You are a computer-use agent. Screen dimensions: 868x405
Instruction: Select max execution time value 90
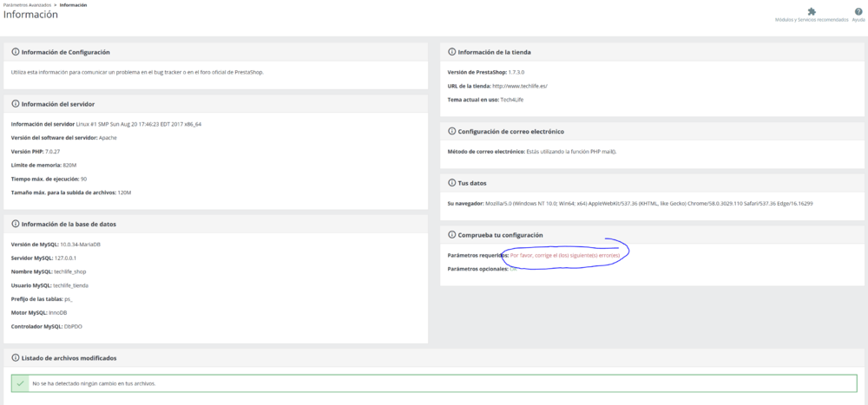[x=83, y=179]
